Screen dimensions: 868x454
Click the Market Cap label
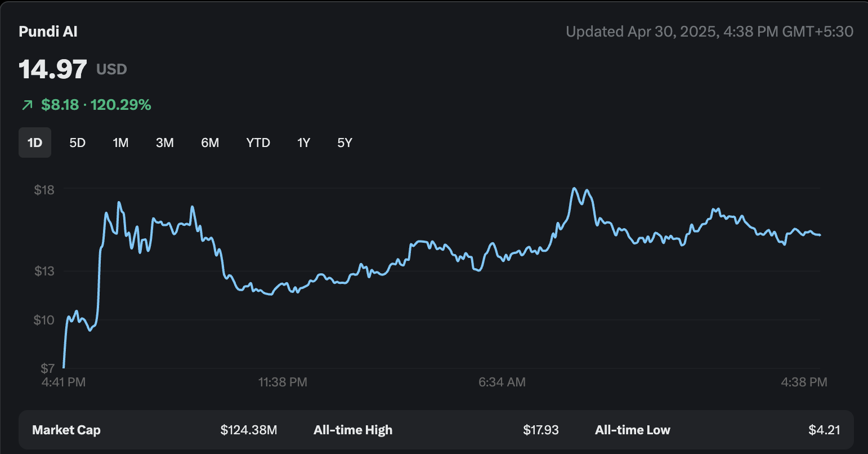(x=66, y=430)
